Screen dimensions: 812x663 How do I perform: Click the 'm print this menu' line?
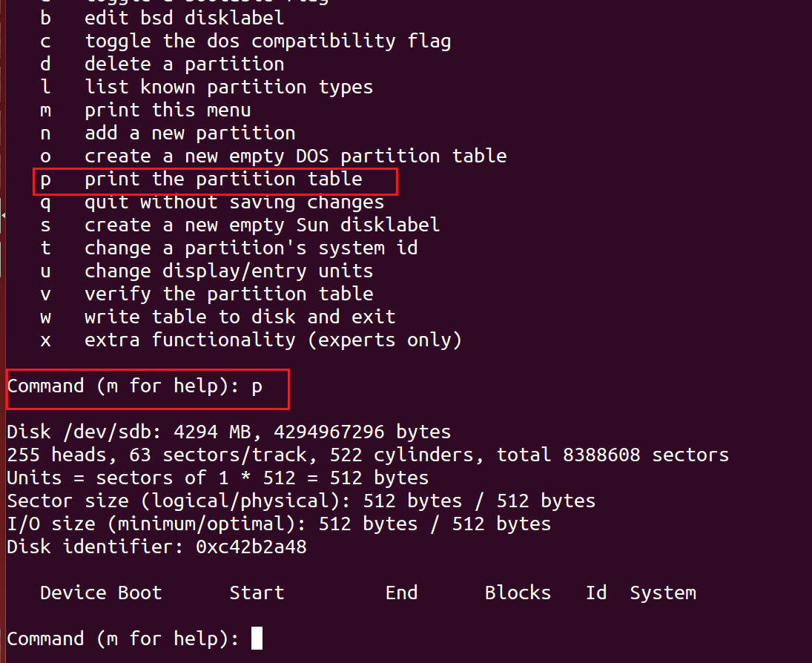point(145,110)
